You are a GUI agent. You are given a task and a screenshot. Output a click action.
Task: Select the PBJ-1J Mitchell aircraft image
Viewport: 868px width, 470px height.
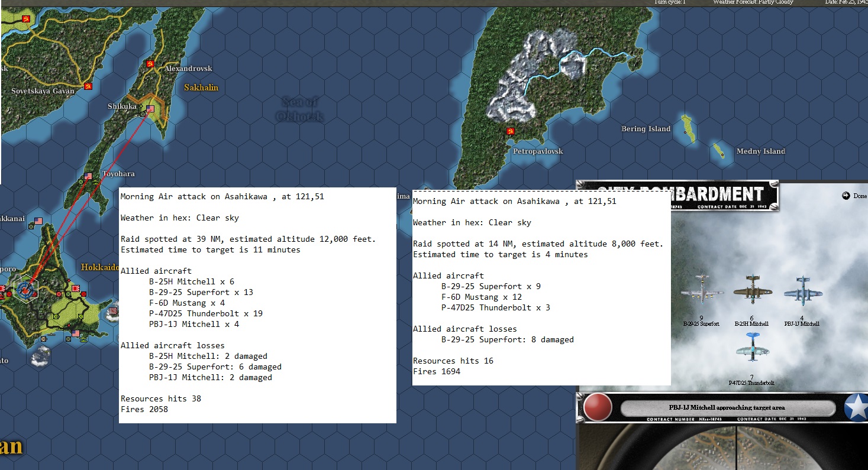802,290
